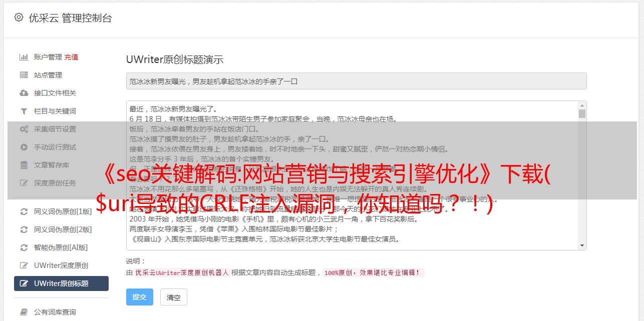
Task: Click the article textarea scrollbar down arrow
Action: (x=582, y=245)
